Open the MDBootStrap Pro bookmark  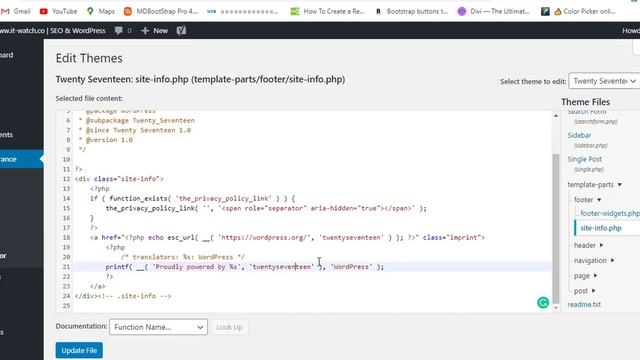(x=161, y=11)
